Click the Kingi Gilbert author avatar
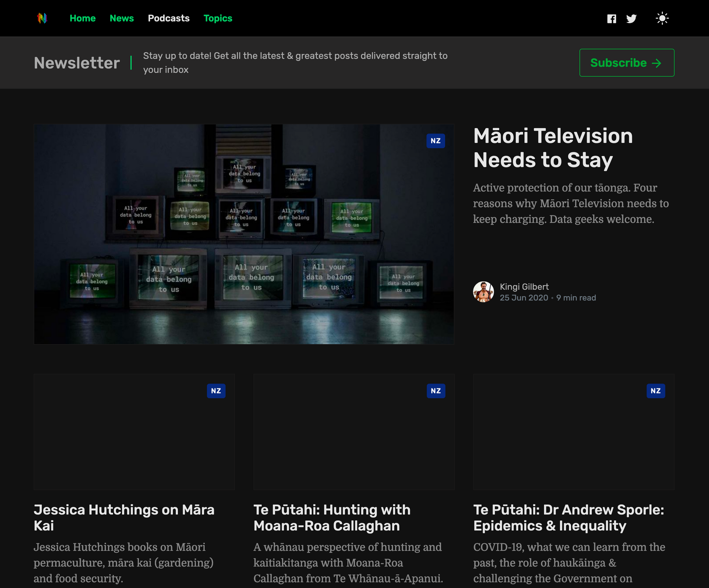Screen dimensions: 709x588 484,292
